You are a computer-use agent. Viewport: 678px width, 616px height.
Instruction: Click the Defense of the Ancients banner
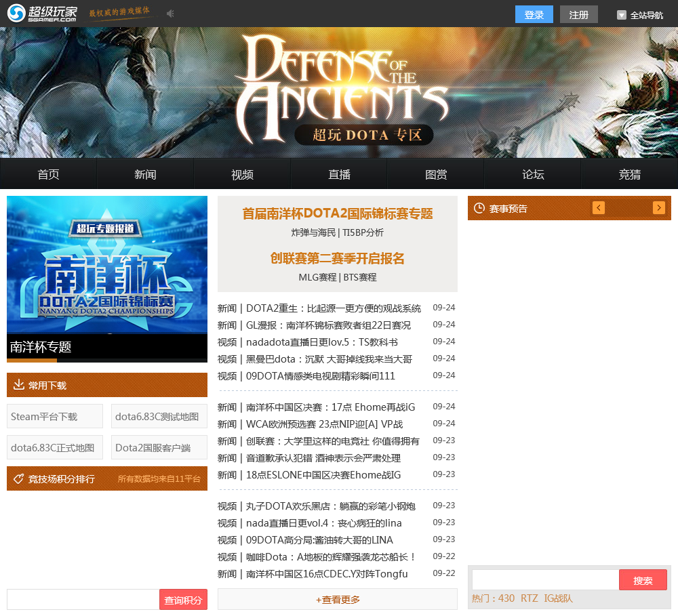click(339, 93)
